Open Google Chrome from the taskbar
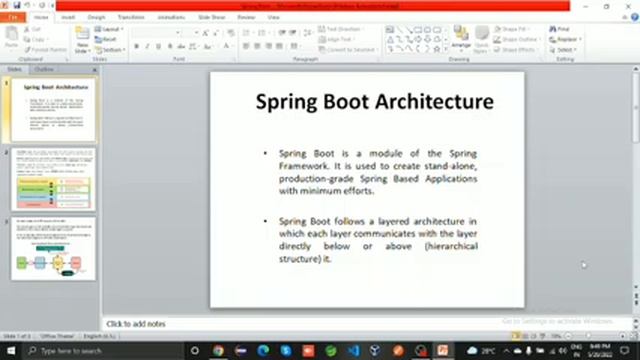Screen dimensions: 640x360 (218, 350)
